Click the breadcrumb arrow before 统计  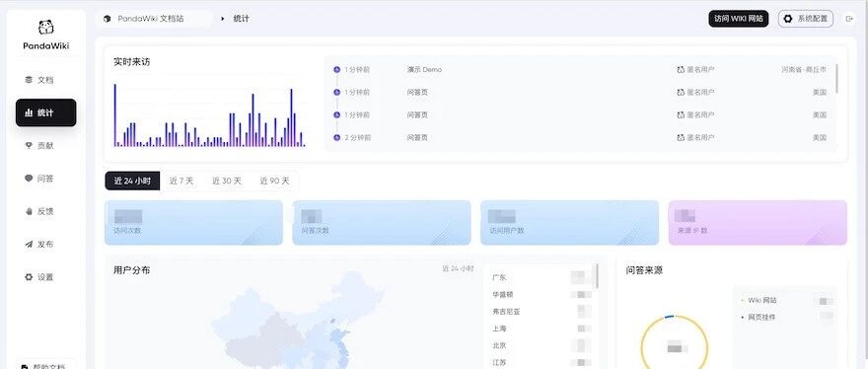pyautogui.click(x=223, y=19)
